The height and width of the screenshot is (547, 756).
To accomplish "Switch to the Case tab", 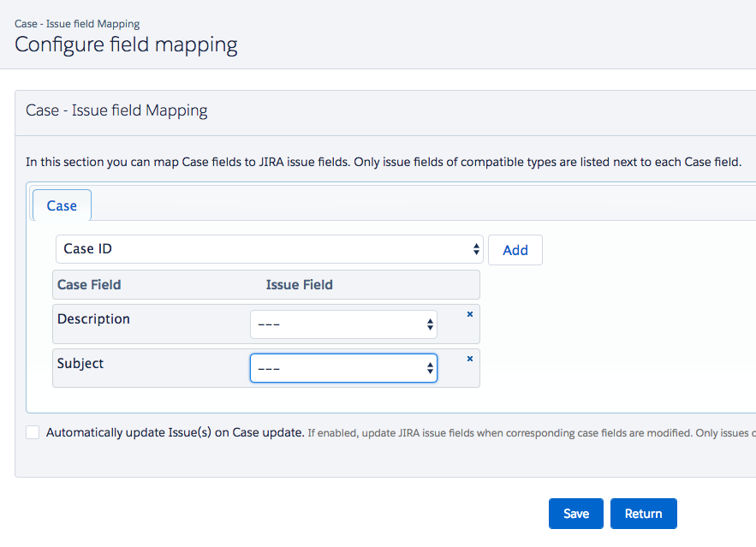I will [62, 206].
